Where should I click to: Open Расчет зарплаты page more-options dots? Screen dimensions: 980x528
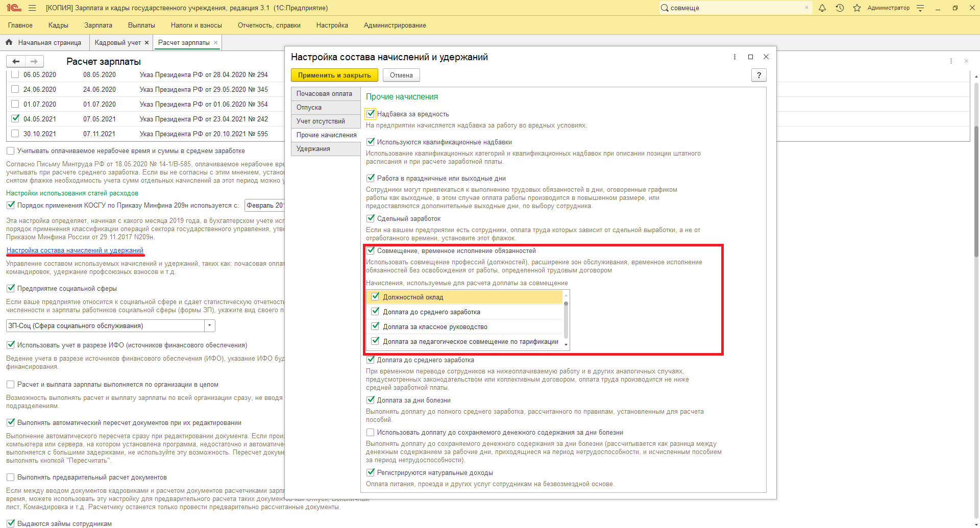pyautogui.click(x=951, y=61)
